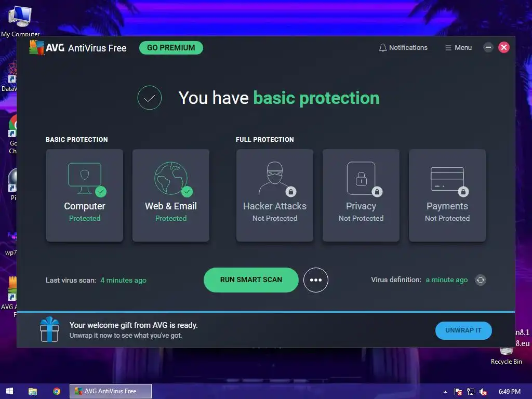Click the 'You have basic protection' headline
The height and width of the screenshot is (399, 532).
click(x=279, y=98)
